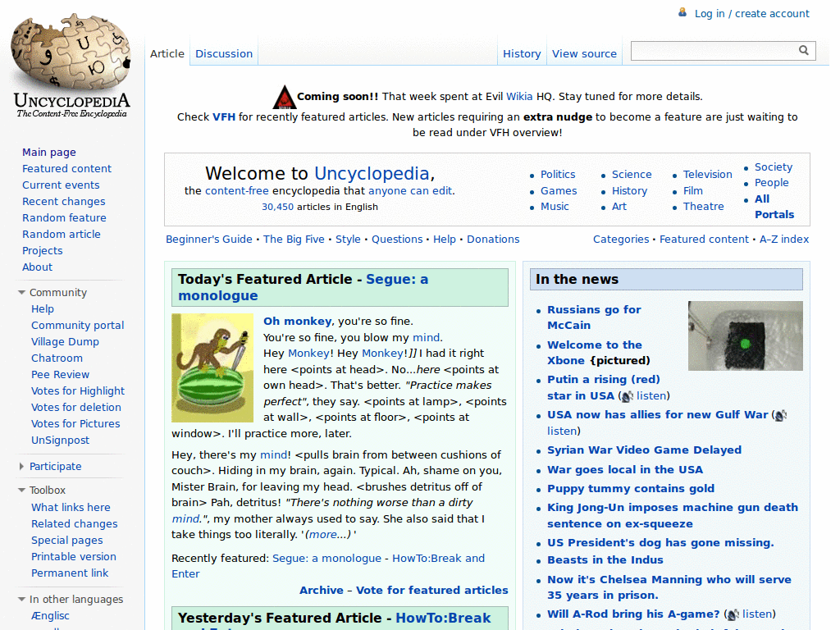The height and width of the screenshot is (630, 840).
Task: Open Random article link
Action: tap(61, 234)
